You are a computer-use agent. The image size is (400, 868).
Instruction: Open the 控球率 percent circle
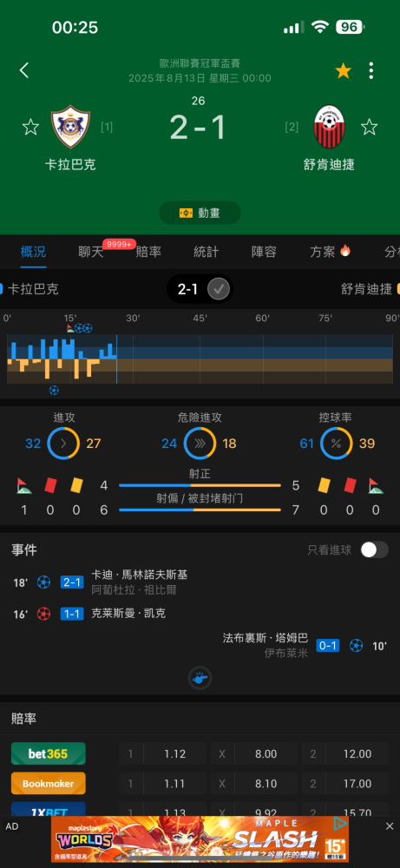click(x=337, y=444)
